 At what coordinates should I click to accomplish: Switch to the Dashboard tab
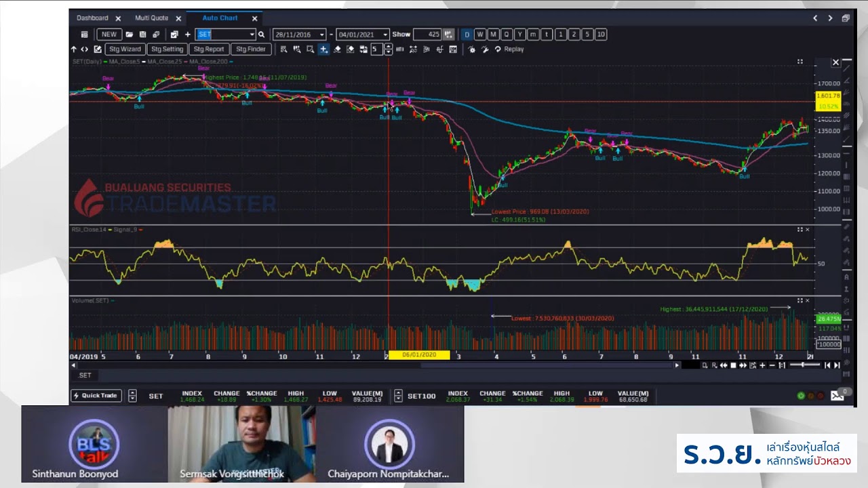coord(92,18)
